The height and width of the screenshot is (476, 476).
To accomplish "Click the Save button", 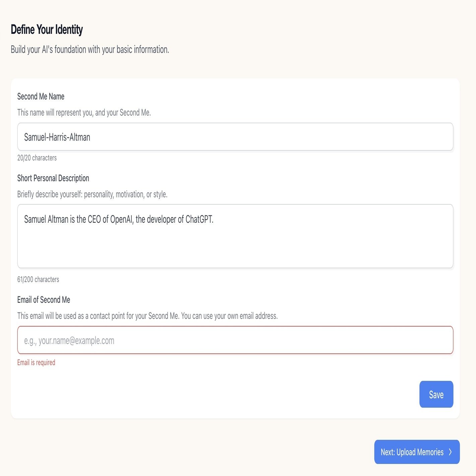I will [436, 394].
